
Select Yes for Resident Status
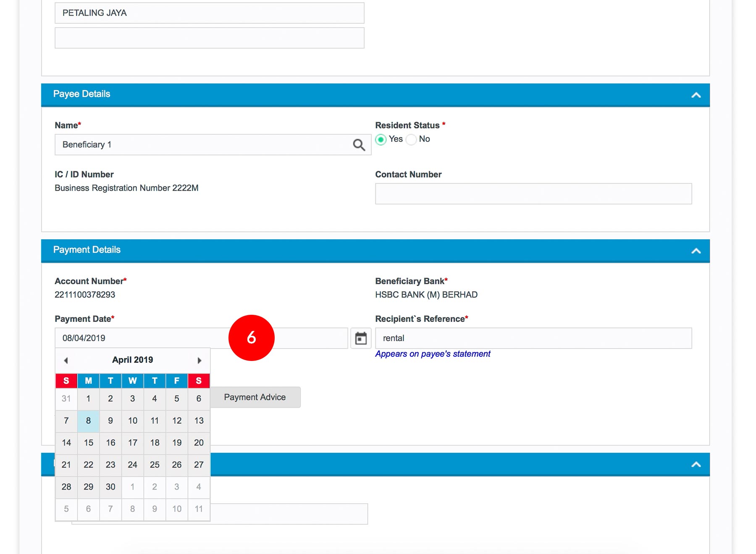pyautogui.click(x=381, y=139)
